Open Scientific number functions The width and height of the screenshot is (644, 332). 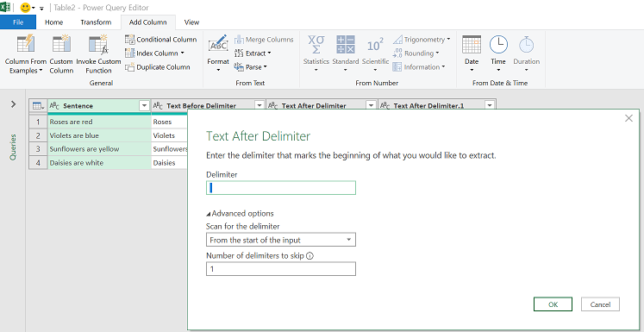point(375,54)
